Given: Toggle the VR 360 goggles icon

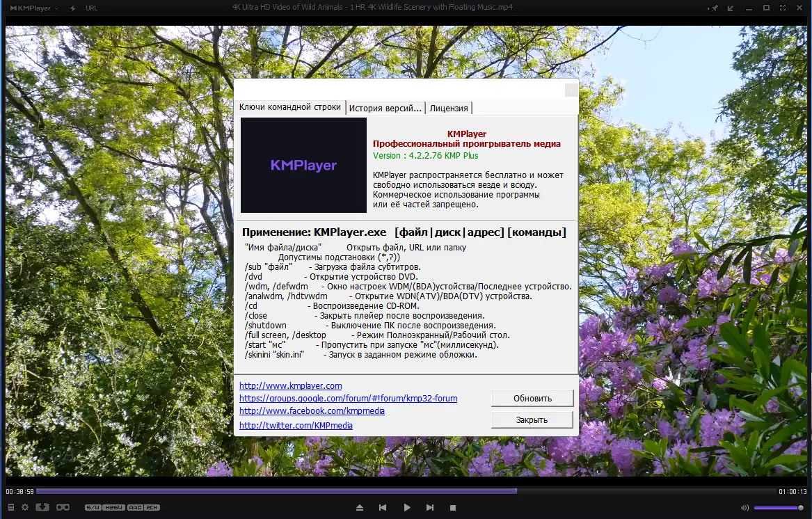Looking at the screenshot, I should (x=63, y=507).
